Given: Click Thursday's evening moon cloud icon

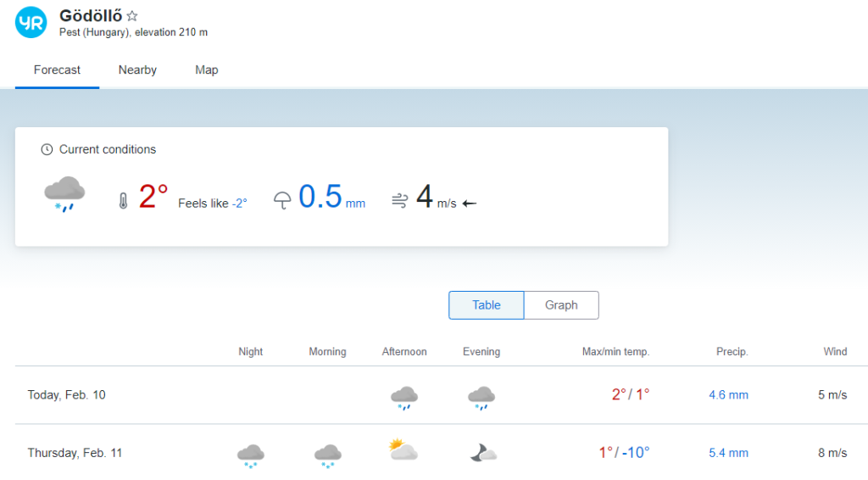Looking at the screenshot, I should (482, 453).
